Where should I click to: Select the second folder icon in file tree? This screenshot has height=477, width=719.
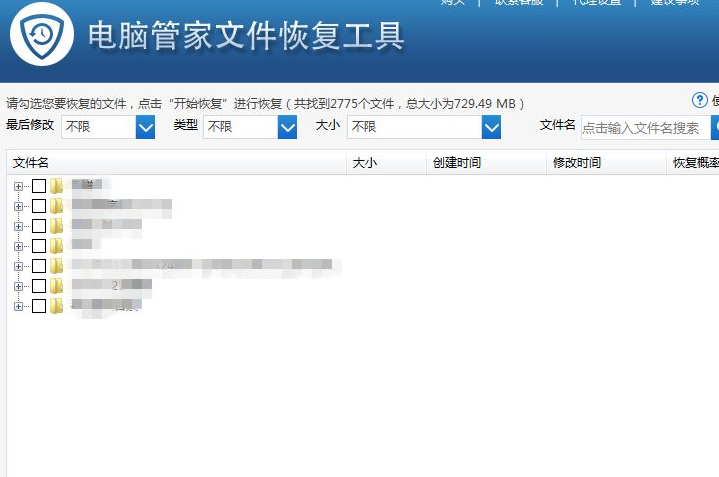(57, 206)
